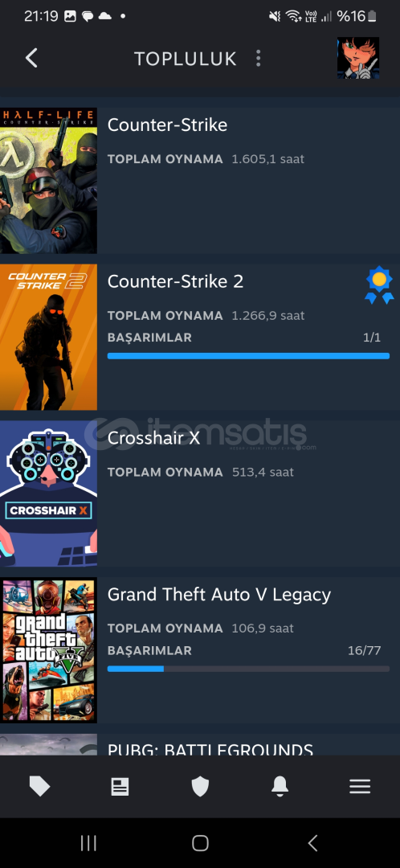Tap the back arrow in the header
Screen dimensions: 400x868
31,58
